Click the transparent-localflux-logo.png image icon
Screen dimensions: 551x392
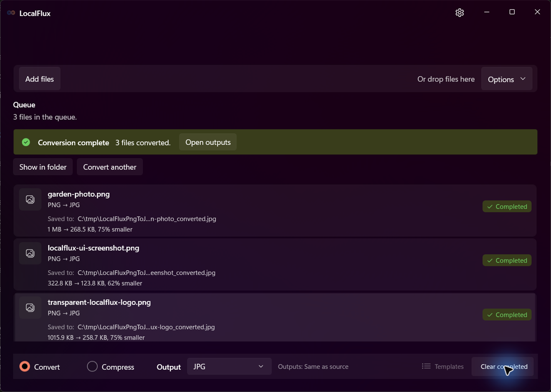pos(30,307)
